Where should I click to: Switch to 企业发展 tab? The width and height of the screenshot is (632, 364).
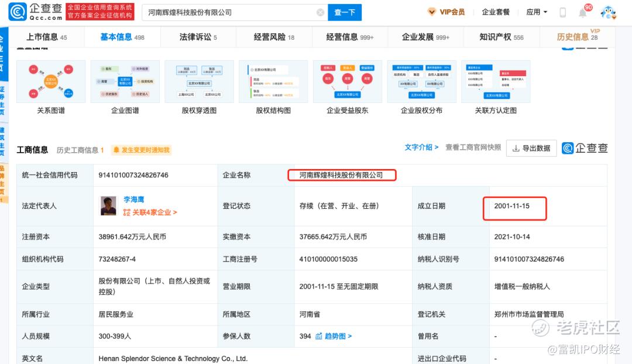pyautogui.click(x=425, y=37)
